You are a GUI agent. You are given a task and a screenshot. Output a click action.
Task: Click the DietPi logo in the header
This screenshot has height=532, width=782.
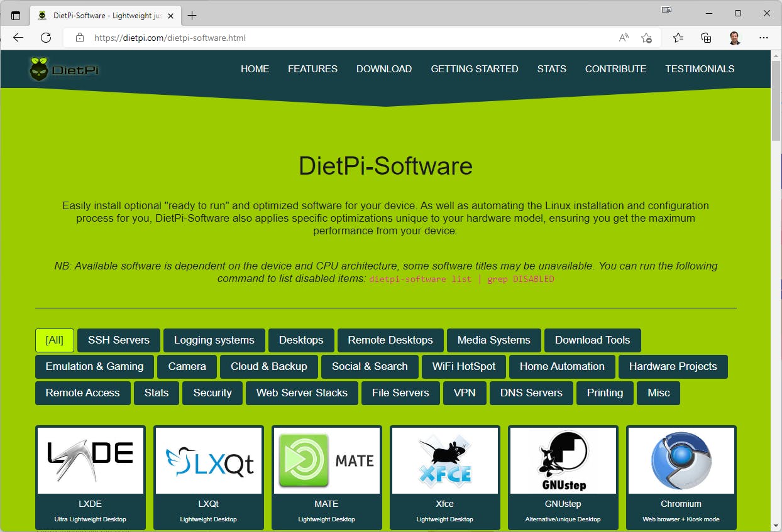(64, 69)
